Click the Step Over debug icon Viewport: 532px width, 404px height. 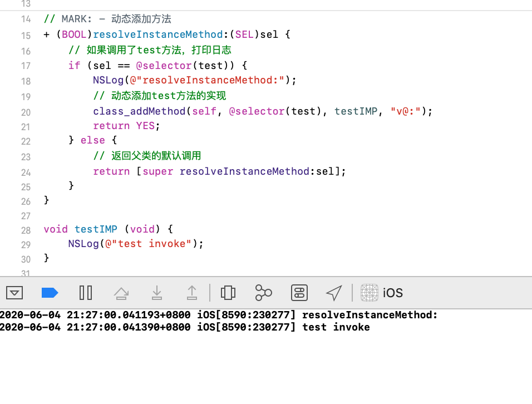click(x=121, y=293)
